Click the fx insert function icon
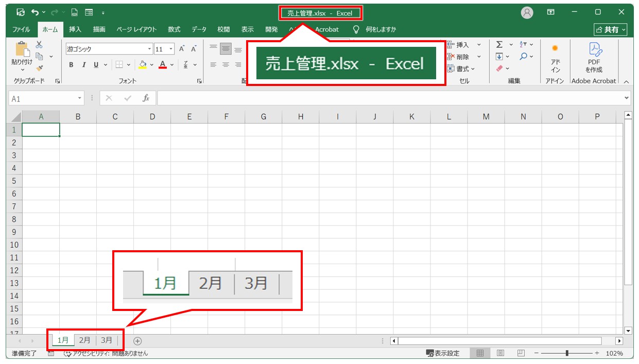The height and width of the screenshot is (364, 639). point(146,98)
